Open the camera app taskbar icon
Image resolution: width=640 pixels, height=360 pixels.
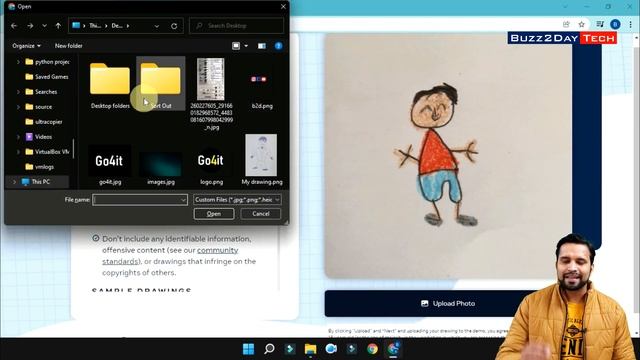click(331, 349)
